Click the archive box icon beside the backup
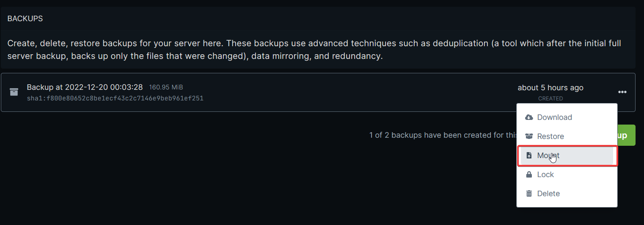The width and height of the screenshot is (644, 225). point(14,92)
